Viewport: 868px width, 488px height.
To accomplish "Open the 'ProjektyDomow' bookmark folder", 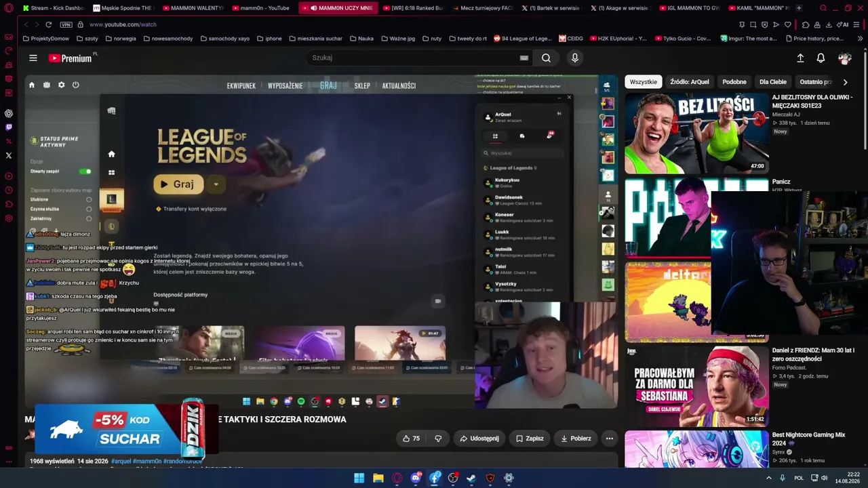I will [45, 39].
